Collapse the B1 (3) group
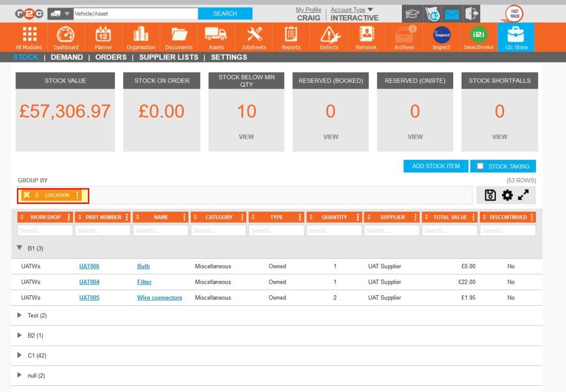 coord(20,248)
